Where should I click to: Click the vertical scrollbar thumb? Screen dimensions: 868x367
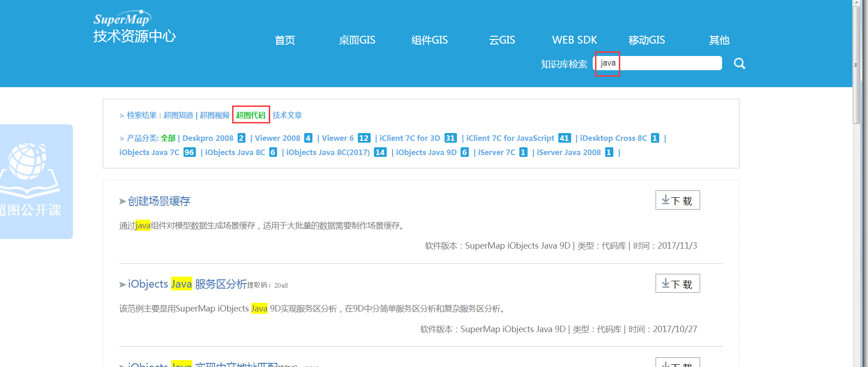pyautogui.click(x=856, y=65)
